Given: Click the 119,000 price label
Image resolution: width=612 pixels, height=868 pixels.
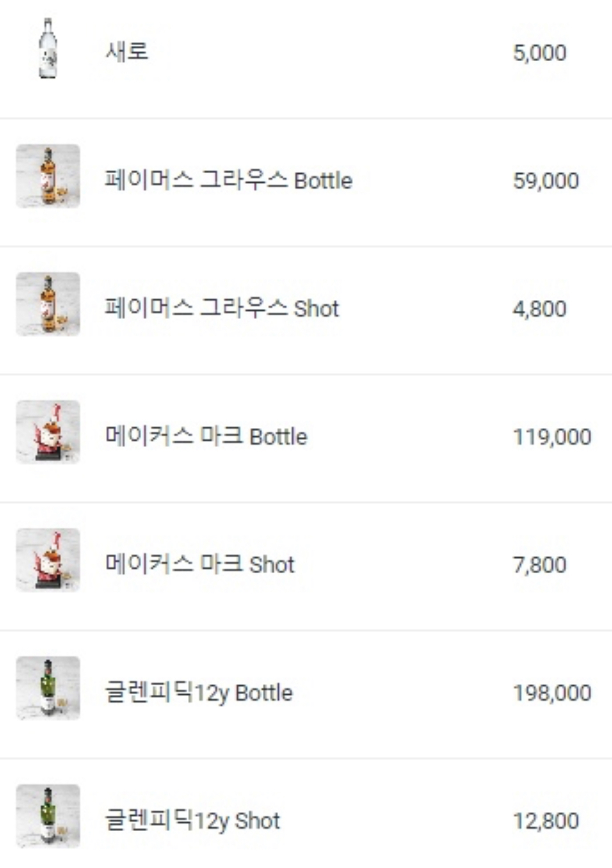Looking at the screenshot, I should click(552, 437).
